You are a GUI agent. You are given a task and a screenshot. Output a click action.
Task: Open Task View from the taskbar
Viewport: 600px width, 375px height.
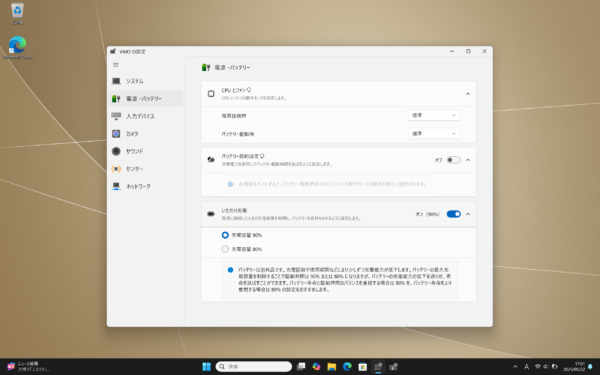301,367
